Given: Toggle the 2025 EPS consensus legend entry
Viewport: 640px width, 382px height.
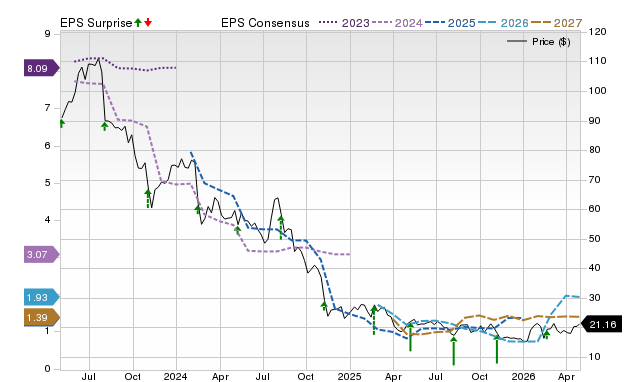Looking at the screenshot, I should tap(450, 23).
